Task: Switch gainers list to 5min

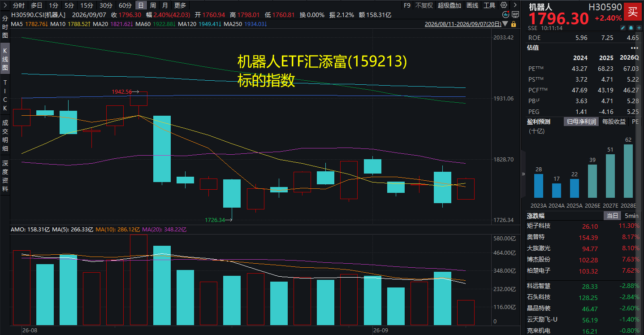Action: [631, 216]
